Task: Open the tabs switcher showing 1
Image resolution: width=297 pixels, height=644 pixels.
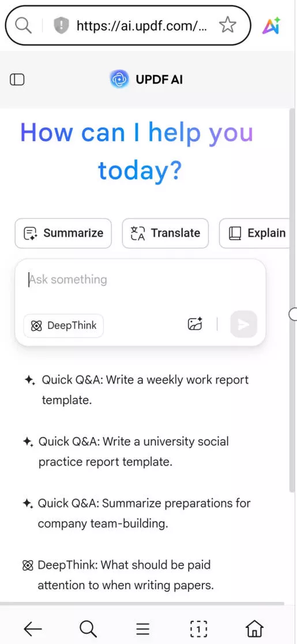Action: click(199, 628)
